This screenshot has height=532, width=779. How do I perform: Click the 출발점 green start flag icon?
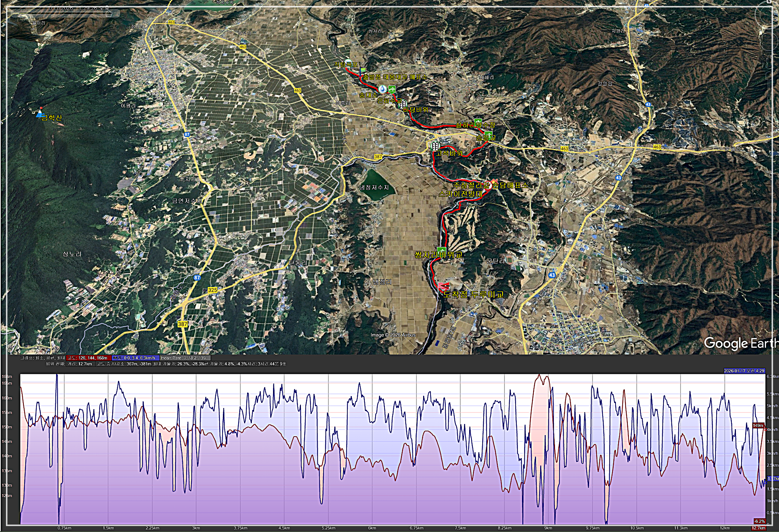click(363, 70)
